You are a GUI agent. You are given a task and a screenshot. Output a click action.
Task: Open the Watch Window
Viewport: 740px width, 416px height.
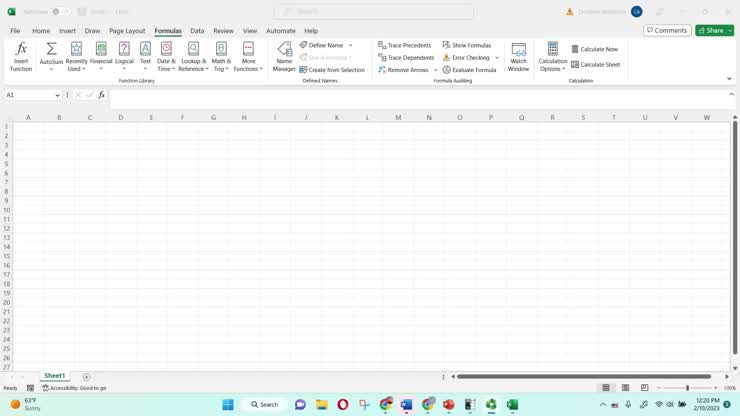(518, 56)
